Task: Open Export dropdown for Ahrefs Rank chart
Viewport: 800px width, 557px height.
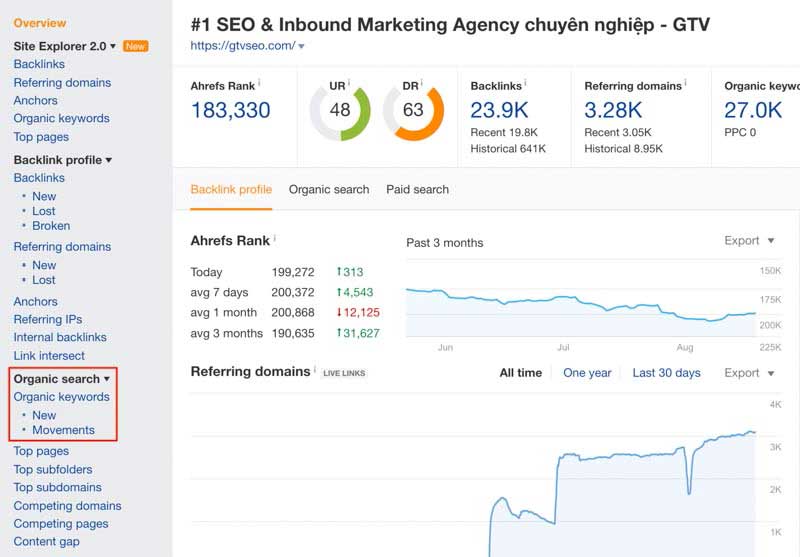Action: tap(749, 241)
